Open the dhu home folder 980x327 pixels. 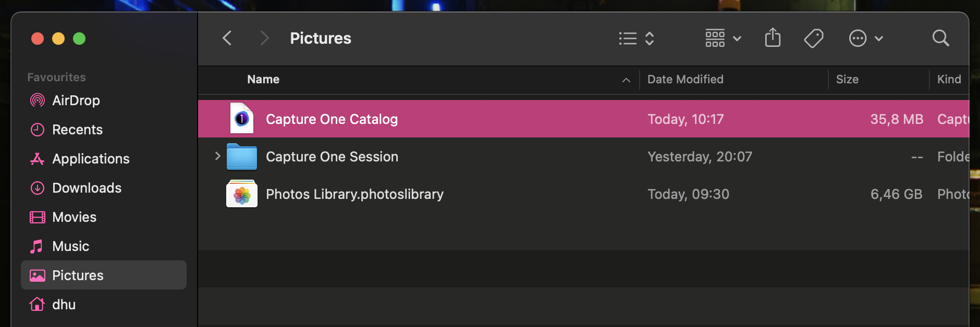[x=64, y=305]
